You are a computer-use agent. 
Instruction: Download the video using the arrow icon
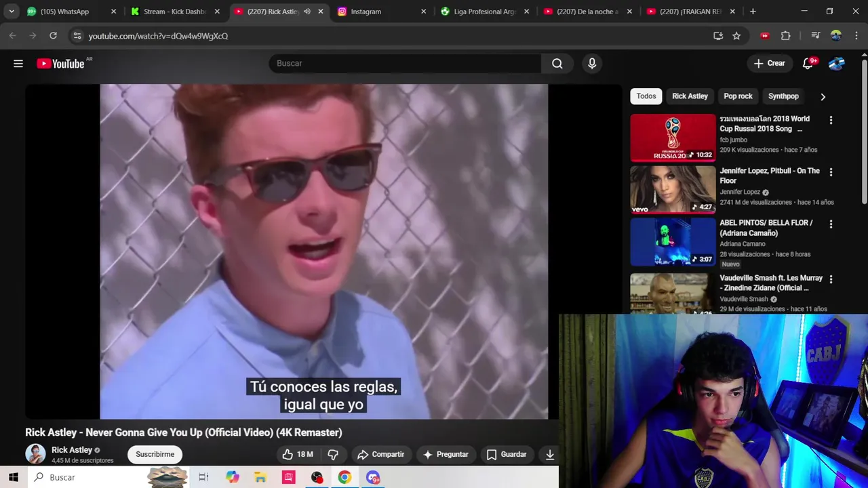[x=550, y=455]
